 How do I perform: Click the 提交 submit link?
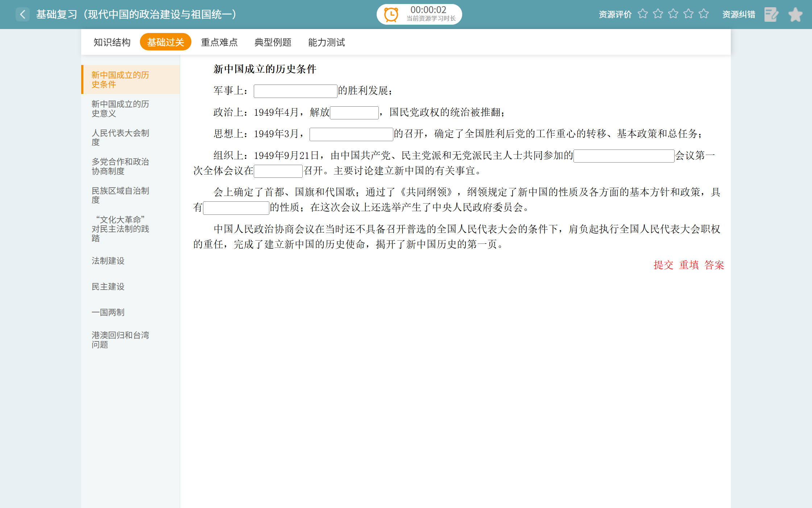(x=663, y=265)
